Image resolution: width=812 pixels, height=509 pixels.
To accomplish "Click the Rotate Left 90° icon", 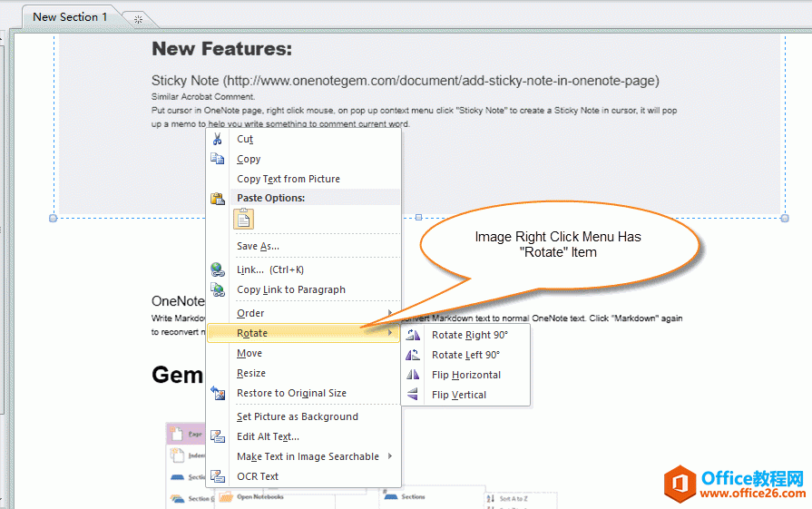I will (413, 355).
